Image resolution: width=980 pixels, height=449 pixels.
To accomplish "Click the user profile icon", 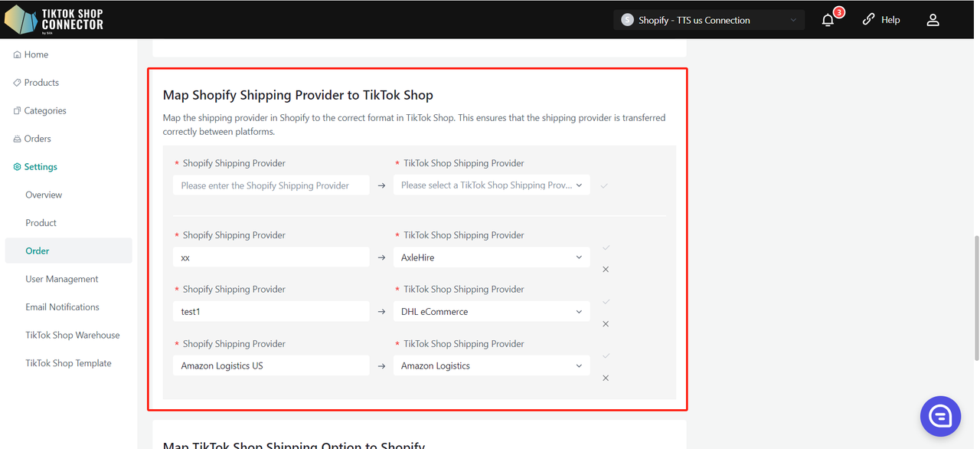I will tap(933, 20).
